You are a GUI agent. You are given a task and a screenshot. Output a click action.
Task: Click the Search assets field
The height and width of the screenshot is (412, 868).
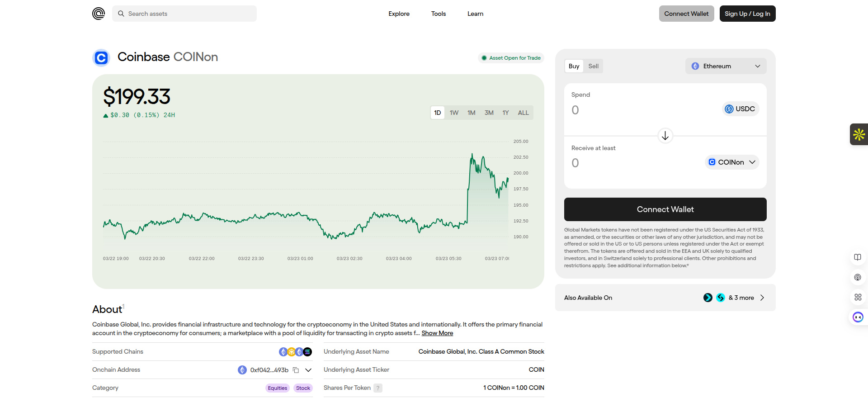tap(184, 14)
